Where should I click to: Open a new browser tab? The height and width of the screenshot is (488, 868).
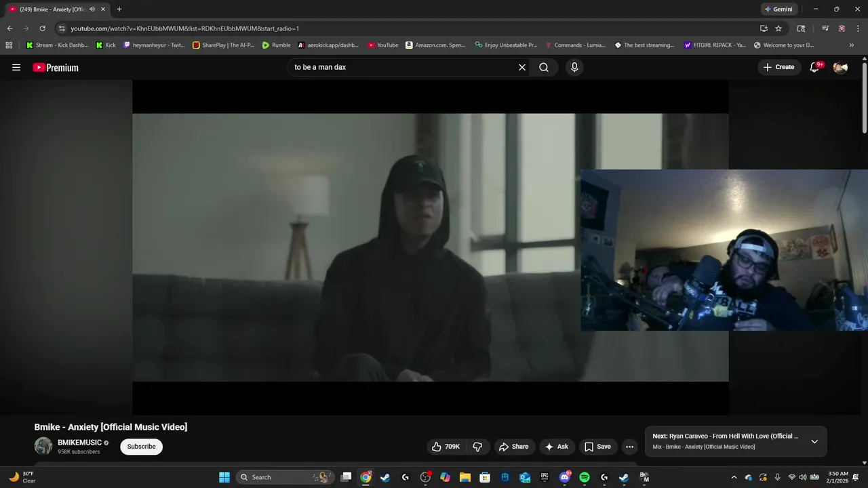(x=119, y=9)
